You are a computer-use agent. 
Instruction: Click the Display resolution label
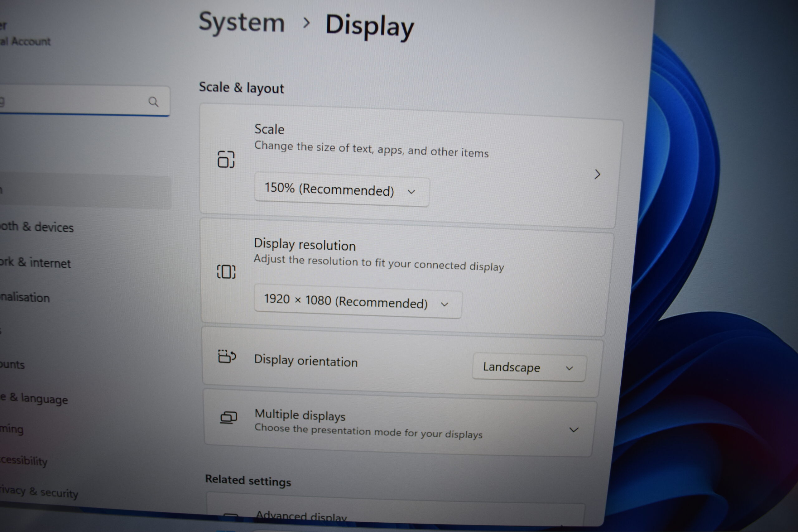click(x=305, y=244)
